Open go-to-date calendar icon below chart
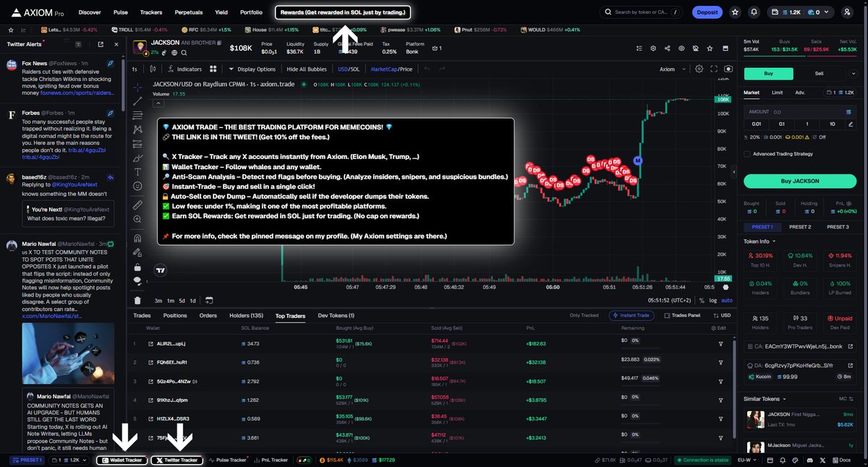Screen dimensions: 868x467 [208, 300]
